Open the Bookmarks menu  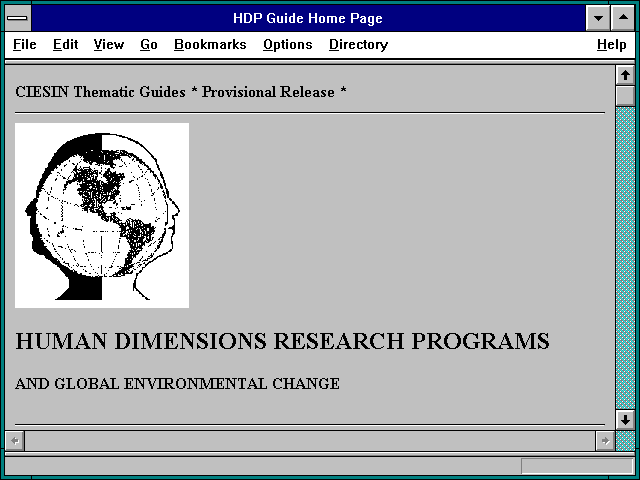(x=210, y=44)
